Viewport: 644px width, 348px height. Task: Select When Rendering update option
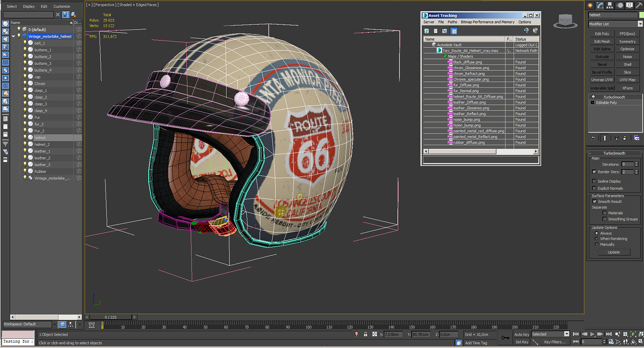[597, 239]
